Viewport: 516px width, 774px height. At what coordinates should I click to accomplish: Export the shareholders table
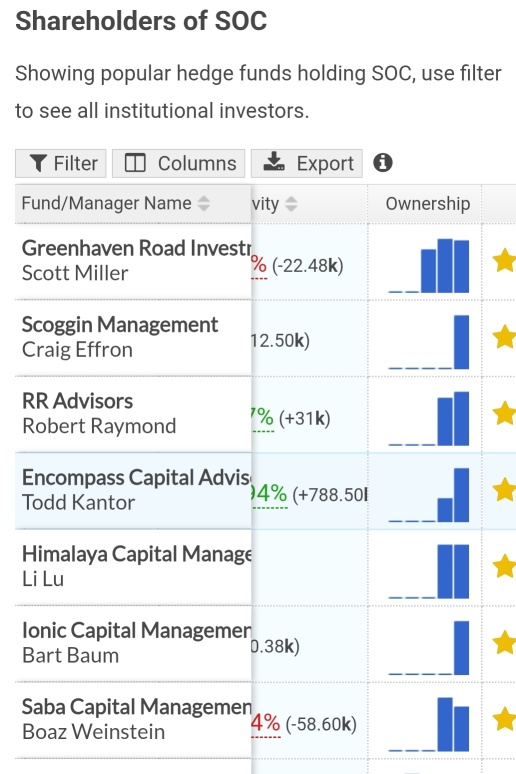[307, 163]
